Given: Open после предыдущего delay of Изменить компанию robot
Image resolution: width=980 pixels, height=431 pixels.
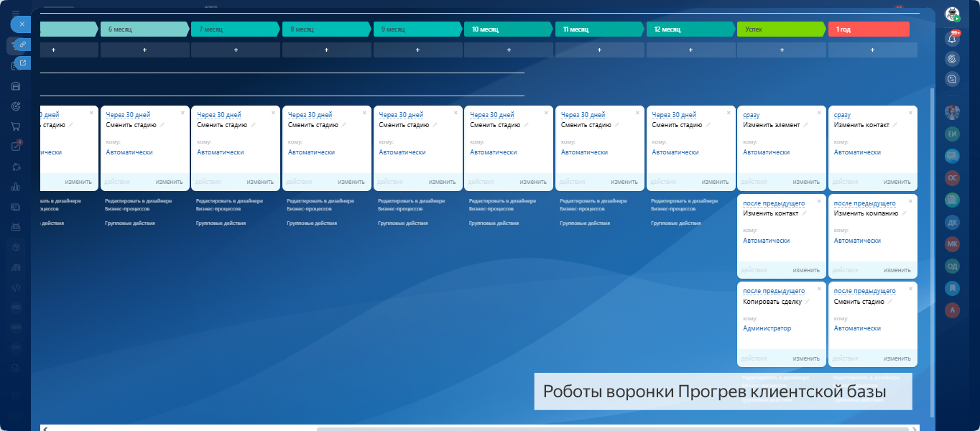Looking at the screenshot, I should click(864, 203).
